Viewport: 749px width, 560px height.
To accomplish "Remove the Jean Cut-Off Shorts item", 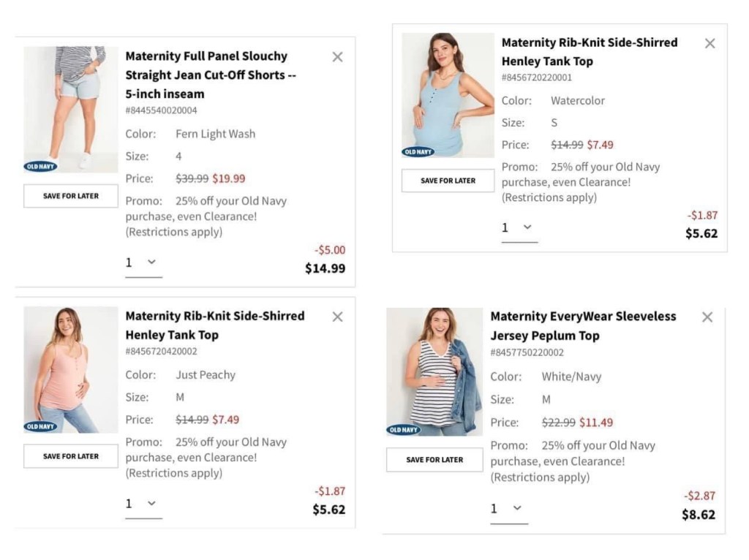I will 337,57.
